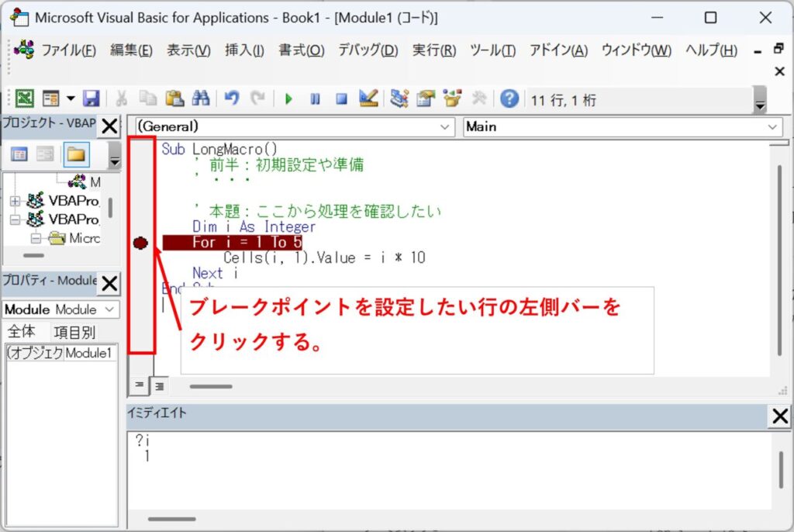
Task: Open the デバッグ(D) menu
Action: tap(368, 50)
